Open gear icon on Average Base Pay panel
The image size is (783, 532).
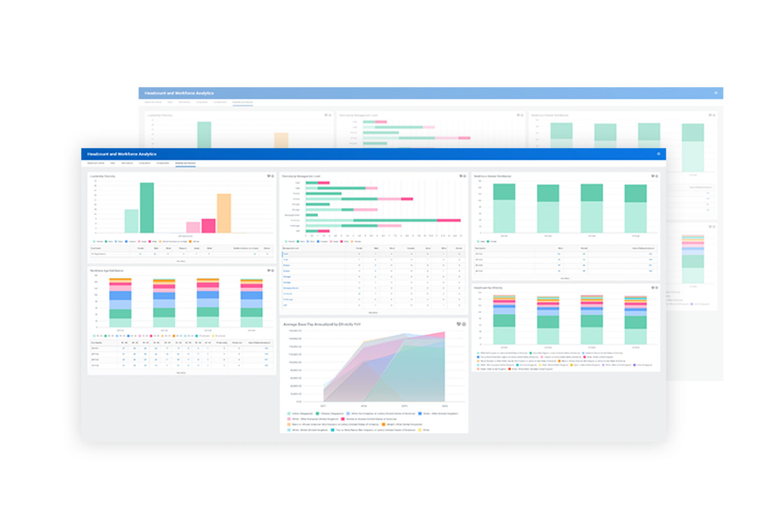tap(464, 324)
